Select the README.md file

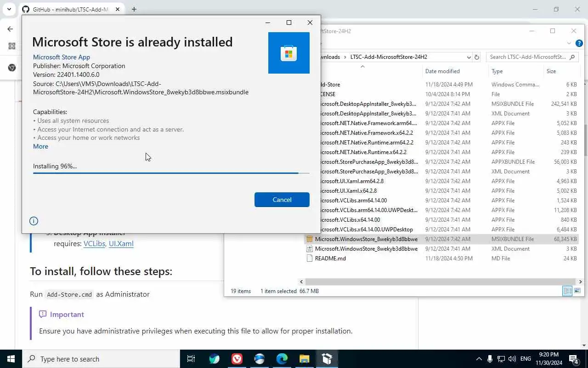pyautogui.click(x=330, y=259)
